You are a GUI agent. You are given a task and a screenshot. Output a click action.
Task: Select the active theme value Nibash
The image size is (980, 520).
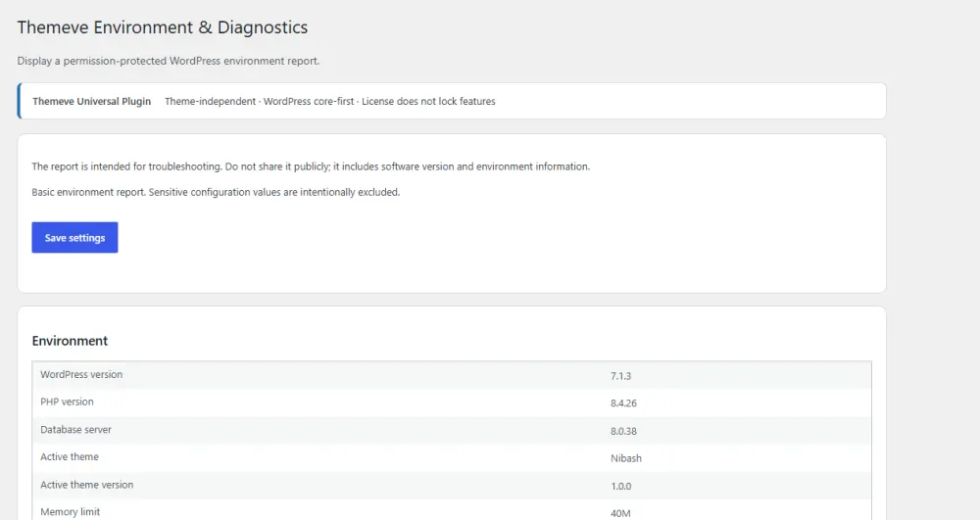(x=626, y=458)
